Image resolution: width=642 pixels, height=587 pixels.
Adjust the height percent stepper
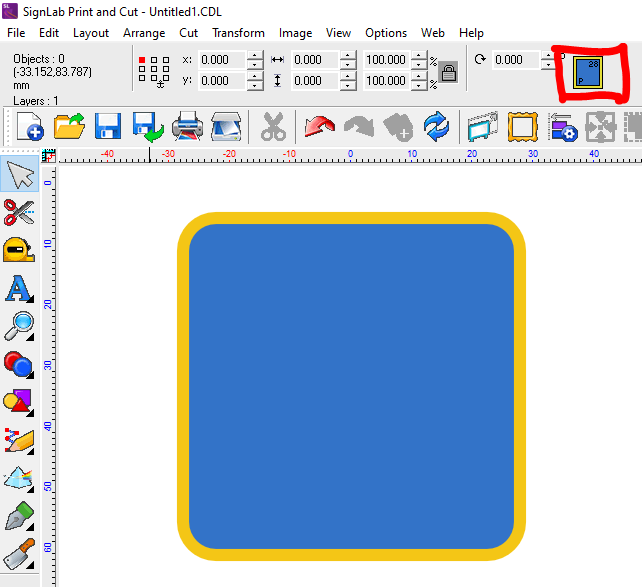click(x=418, y=81)
